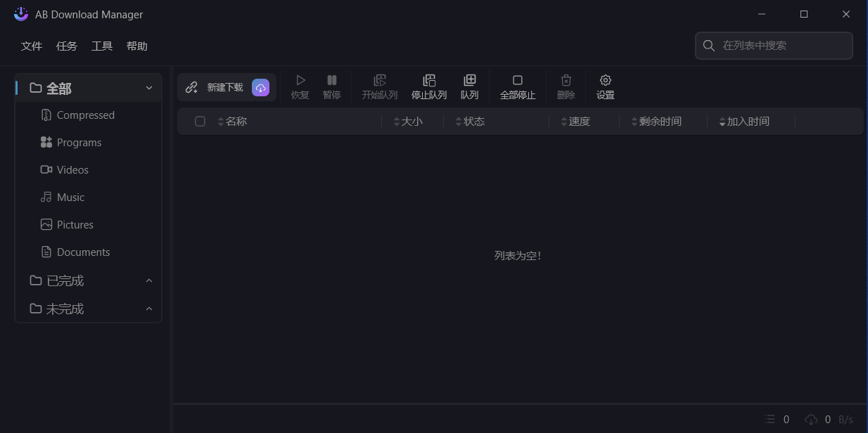Viewport: 868px width, 433px height.
Task: Sort by 剩余时间 column
Action: point(656,122)
